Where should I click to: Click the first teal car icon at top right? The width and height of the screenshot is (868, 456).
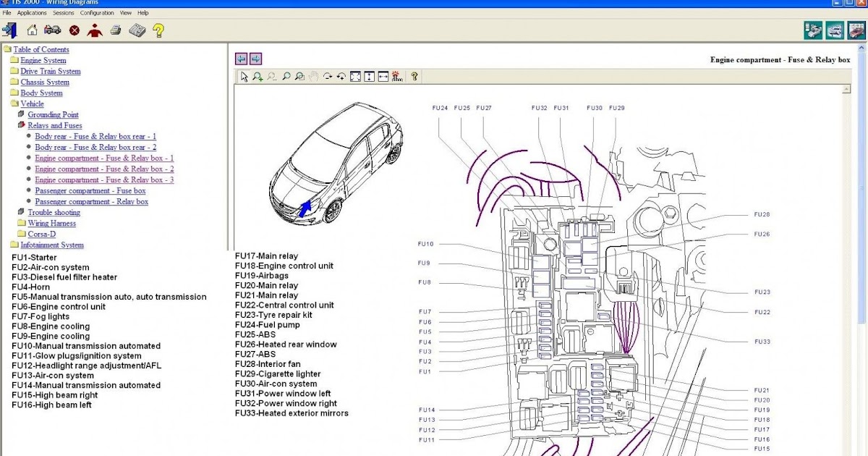(x=813, y=30)
